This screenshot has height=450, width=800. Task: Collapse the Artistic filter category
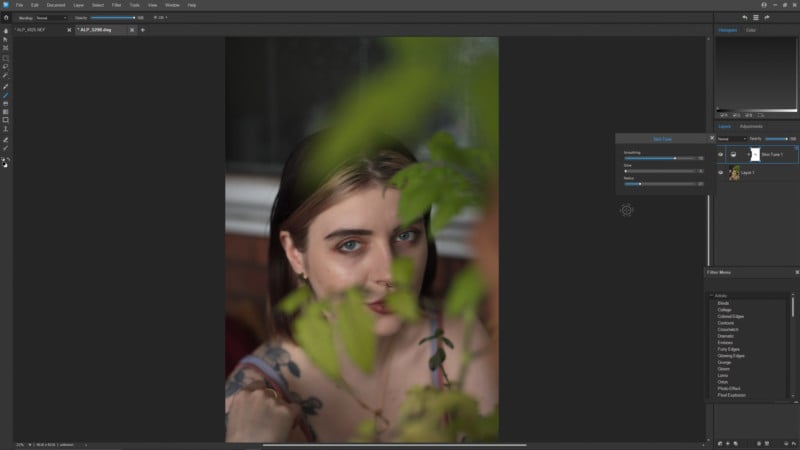(711, 295)
